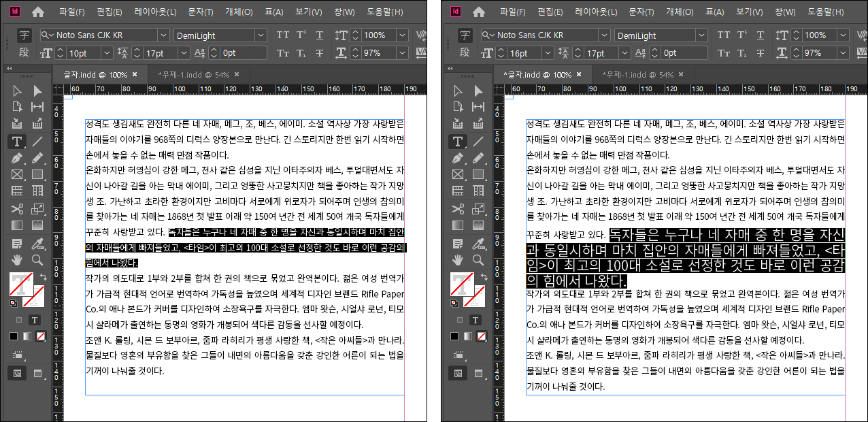Select the Rectangle tool in left window

(x=37, y=175)
